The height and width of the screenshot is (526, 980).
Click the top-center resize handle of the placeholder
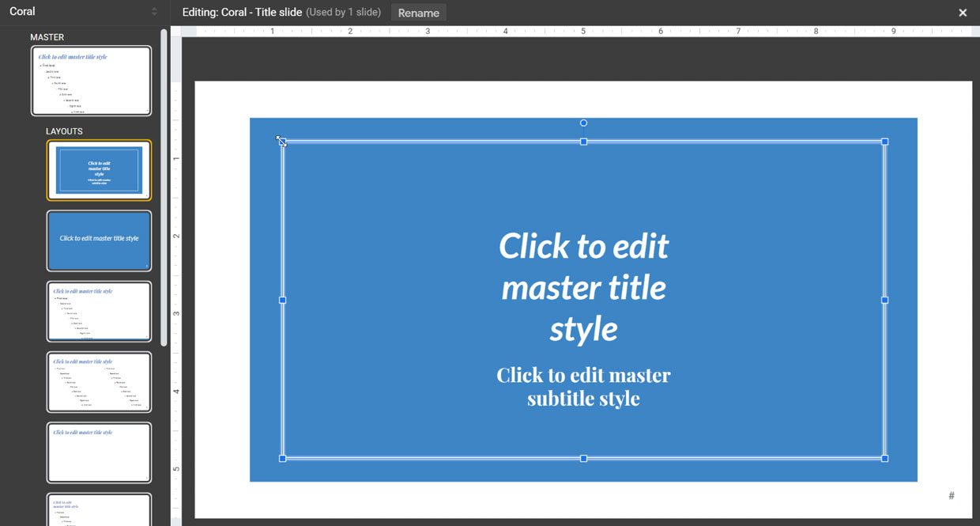pos(583,142)
